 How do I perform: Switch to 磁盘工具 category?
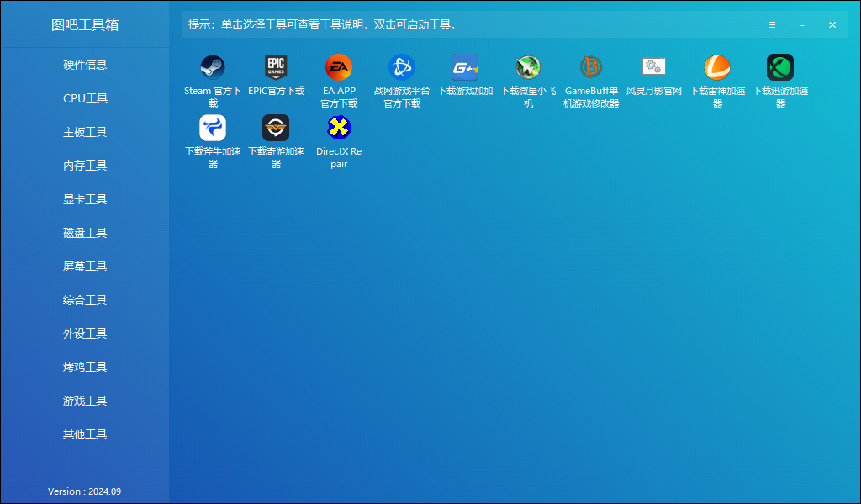tap(85, 233)
